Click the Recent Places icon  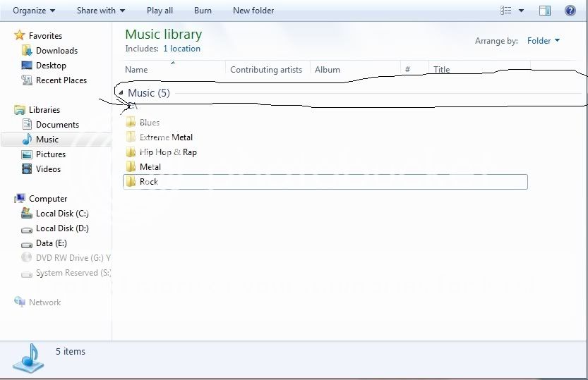click(x=27, y=80)
